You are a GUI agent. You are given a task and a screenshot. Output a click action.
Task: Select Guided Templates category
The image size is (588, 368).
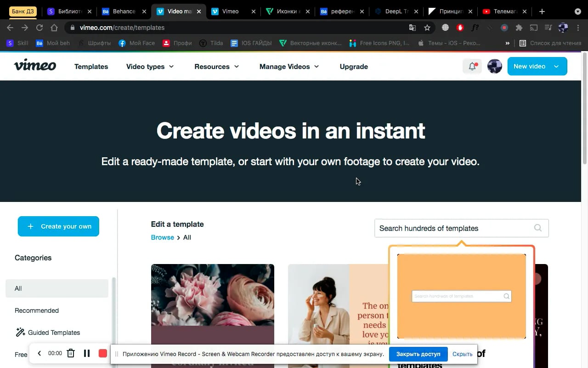pos(48,332)
